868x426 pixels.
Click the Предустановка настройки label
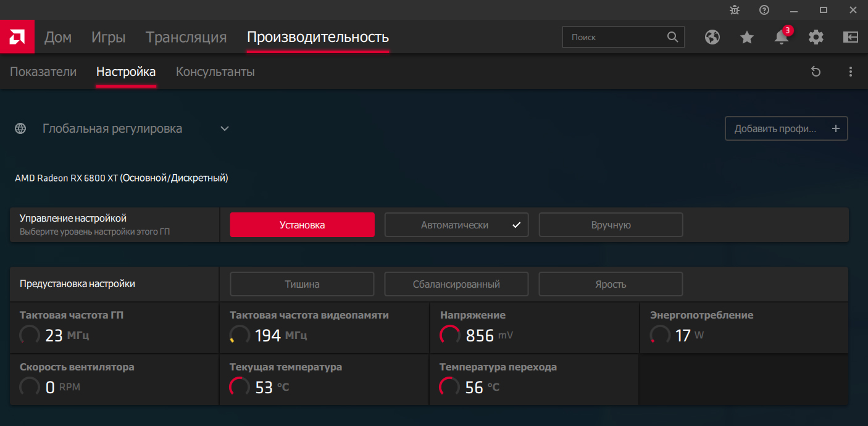pyautogui.click(x=77, y=284)
